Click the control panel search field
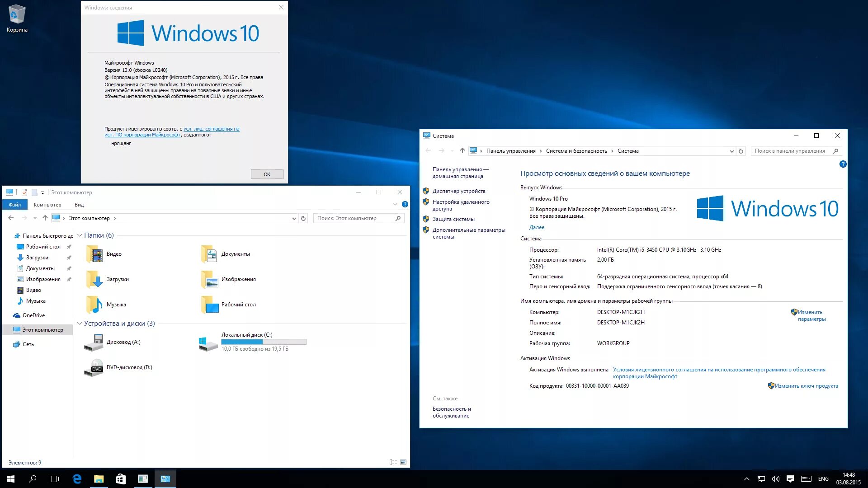 [791, 151]
